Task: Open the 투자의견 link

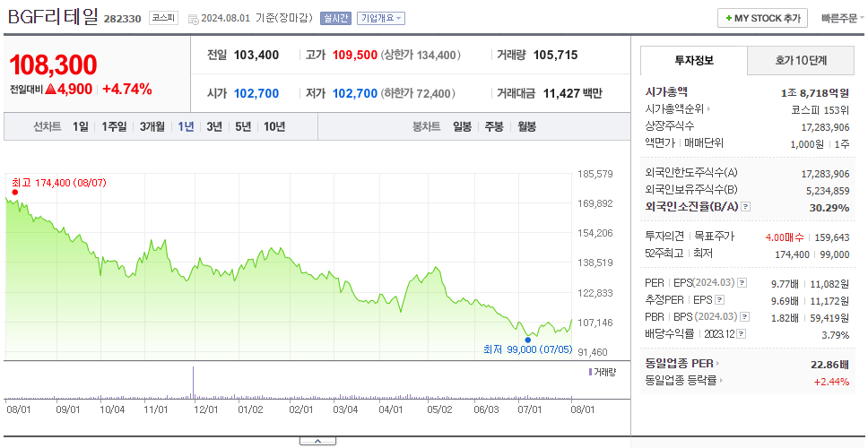Action: [664, 237]
